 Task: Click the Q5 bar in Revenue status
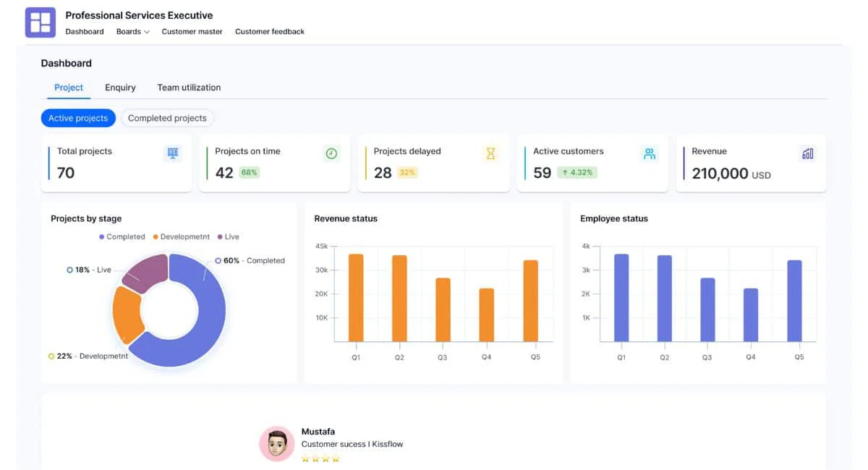pos(531,301)
